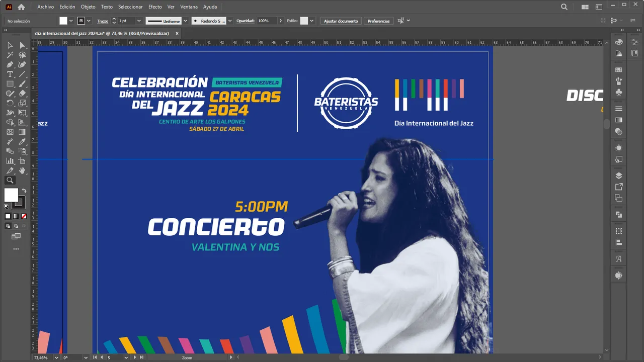Screen dimensions: 644x362
Task: Open brush definition Redondo 5 dropdown
Action: 230,21
